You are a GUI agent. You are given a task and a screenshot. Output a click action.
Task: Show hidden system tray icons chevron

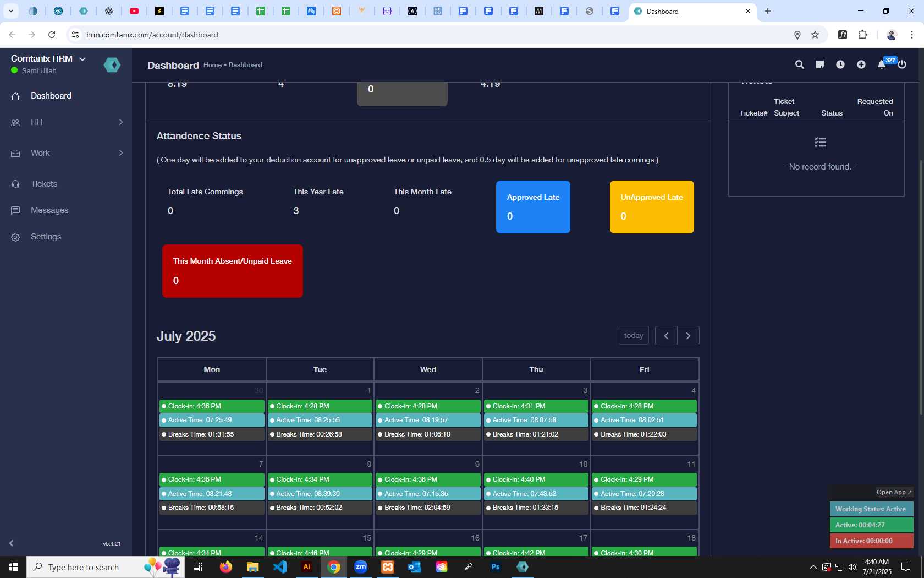pyautogui.click(x=813, y=567)
